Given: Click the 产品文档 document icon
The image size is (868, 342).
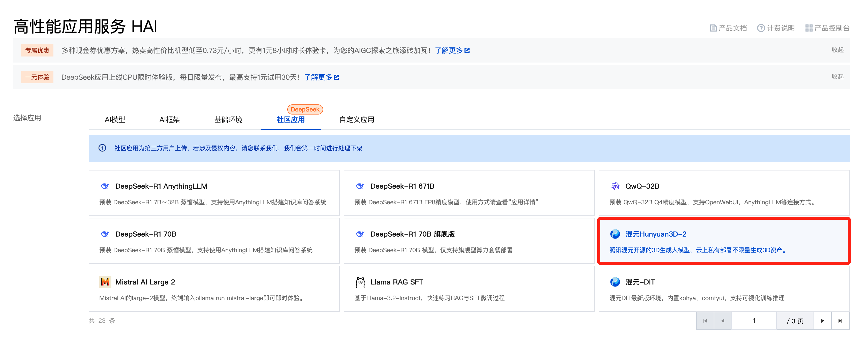Looking at the screenshot, I should coord(713,28).
